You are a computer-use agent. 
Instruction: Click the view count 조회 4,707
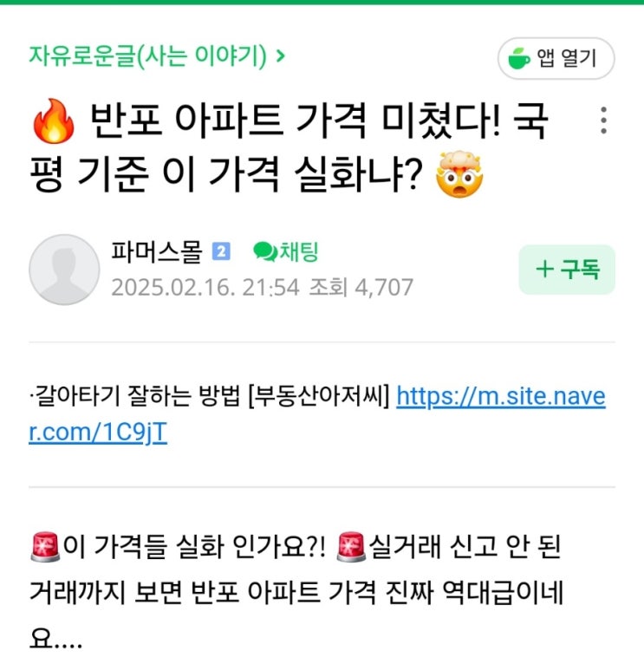361,287
